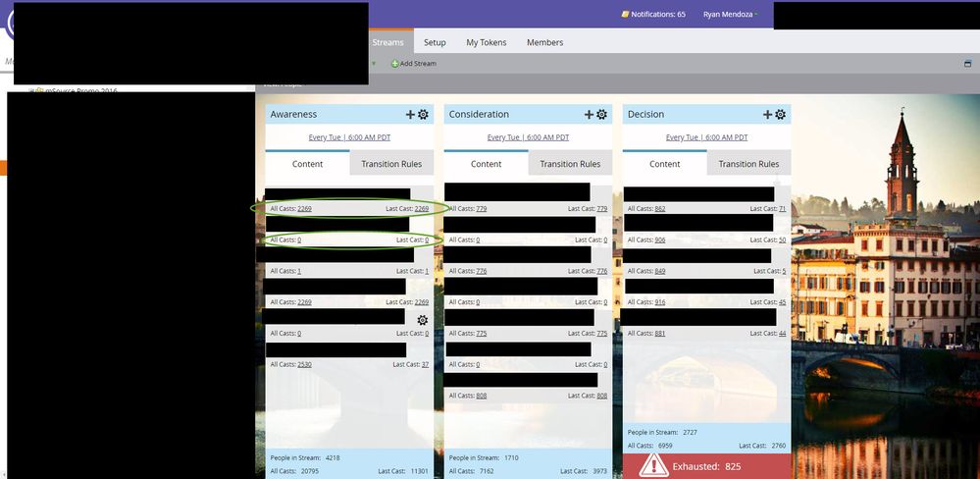Screen dimensions: 980x479
Task: Click the Exhausted: 825 warning bar
Action: point(707,466)
